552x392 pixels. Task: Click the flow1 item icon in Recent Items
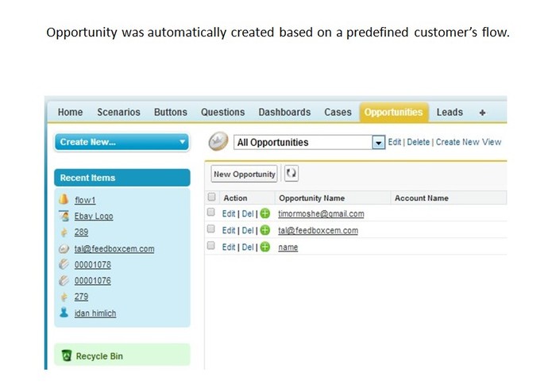[64, 199]
